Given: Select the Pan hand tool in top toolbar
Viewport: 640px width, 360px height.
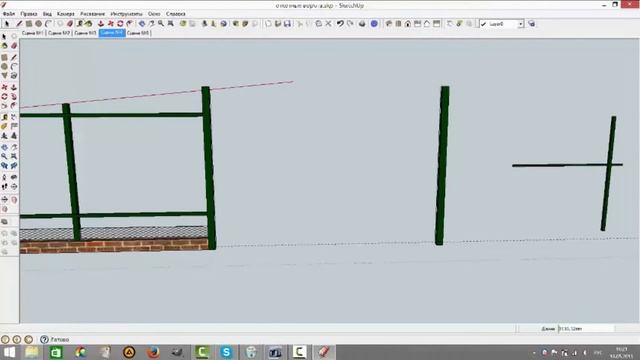Looking at the screenshot, I should point(151,24).
